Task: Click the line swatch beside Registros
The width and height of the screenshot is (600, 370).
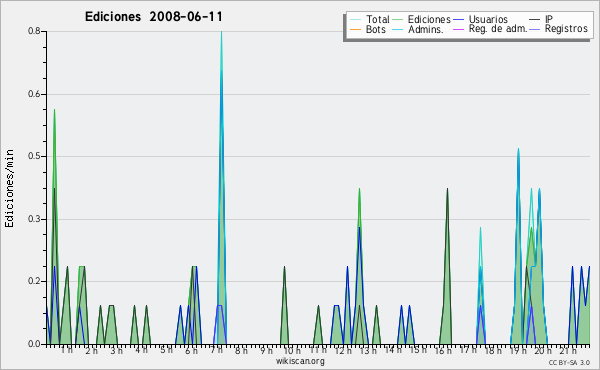Action: (x=535, y=30)
